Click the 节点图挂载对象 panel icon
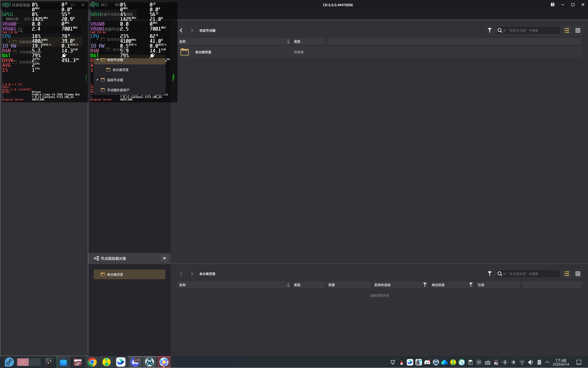This screenshot has width=588, height=368. click(96, 259)
